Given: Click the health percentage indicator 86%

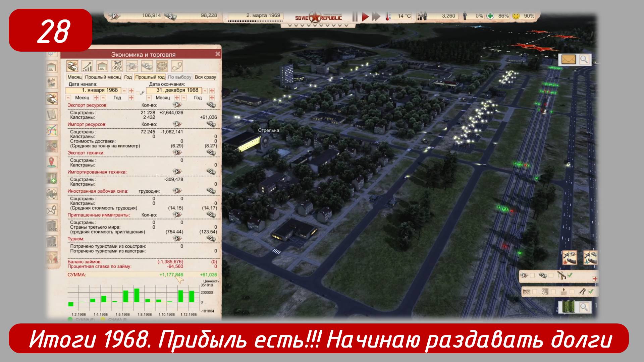Looking at the screenshot, I should 498,16.
